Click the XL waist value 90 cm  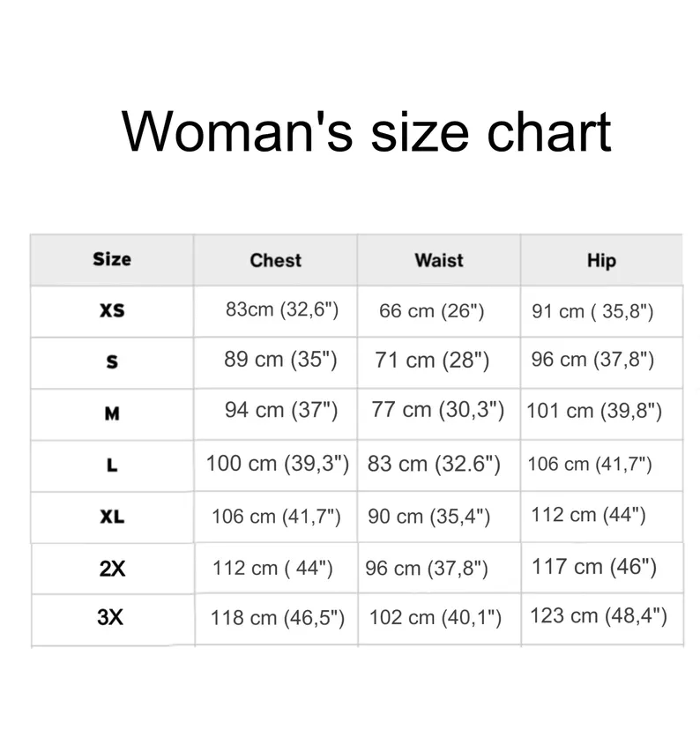(428, 517)
